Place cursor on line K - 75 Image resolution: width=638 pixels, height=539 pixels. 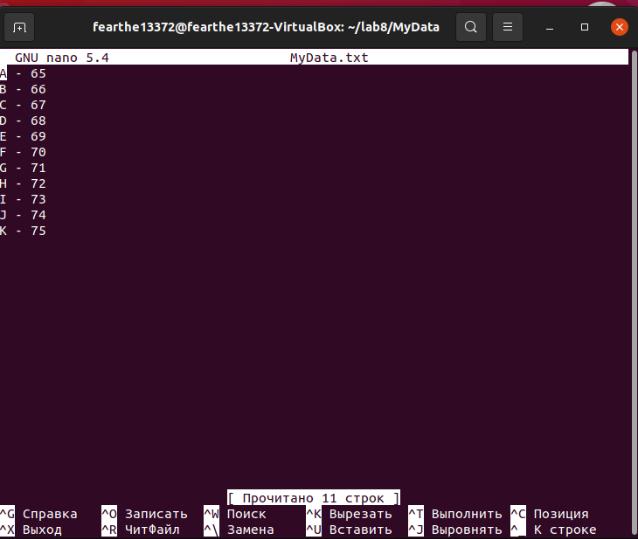tap(23, 231)
